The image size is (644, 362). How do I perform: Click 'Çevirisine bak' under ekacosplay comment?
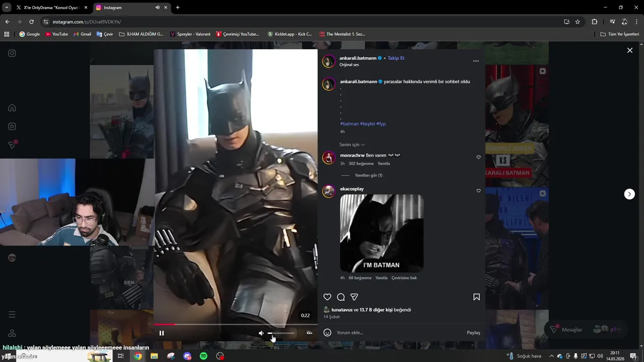point(404,278)
